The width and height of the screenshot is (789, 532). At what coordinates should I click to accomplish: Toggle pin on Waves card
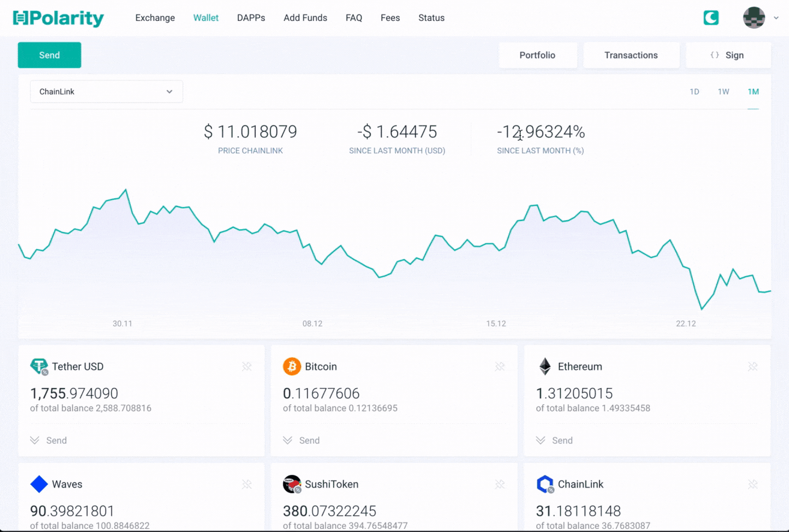(247, 484)
